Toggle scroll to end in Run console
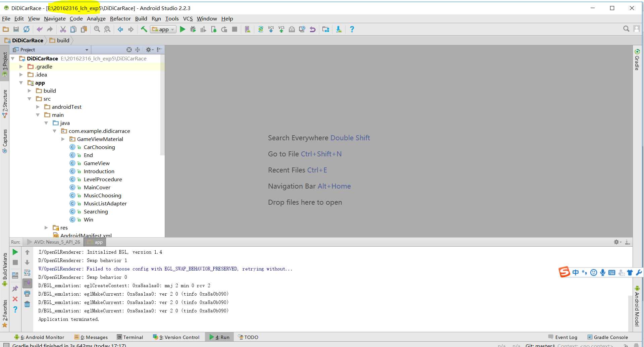 (x=27, y=283)
